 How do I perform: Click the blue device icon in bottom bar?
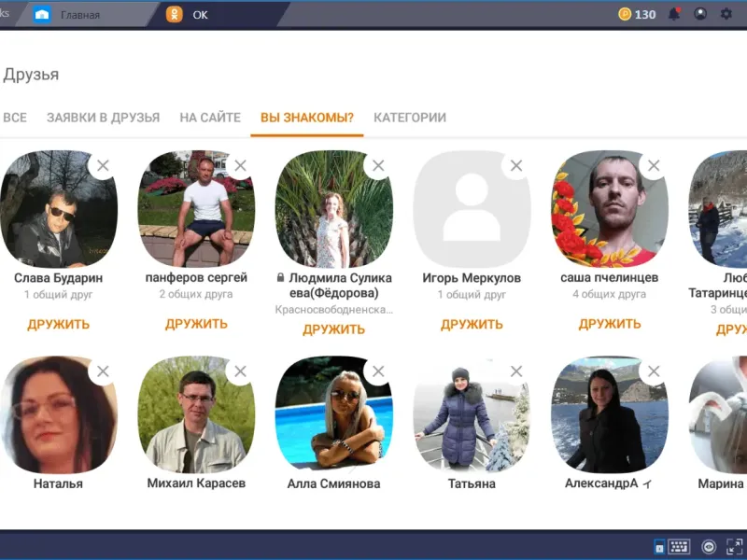click(x=659, y=547)
